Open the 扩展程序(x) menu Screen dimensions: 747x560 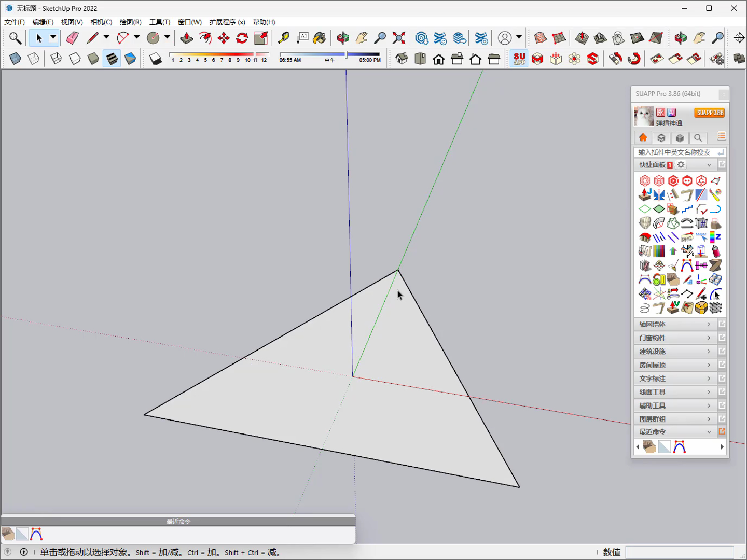(x=227, y=22)
